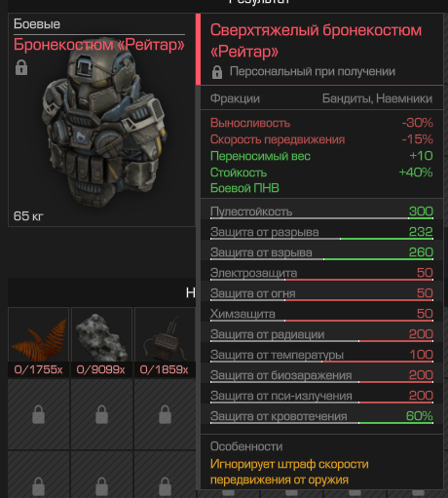The image size is (448, 498).
Task: Click the orange fern ingredient 0/1755x
Action: [38, 342]
